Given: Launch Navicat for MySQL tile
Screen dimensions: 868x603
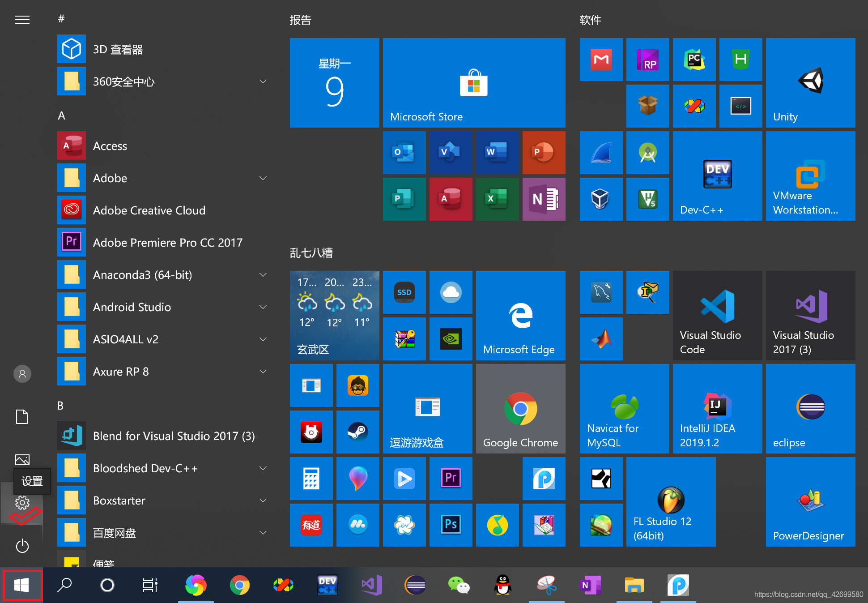Looking at the screenshot, I should click(624, 409).
